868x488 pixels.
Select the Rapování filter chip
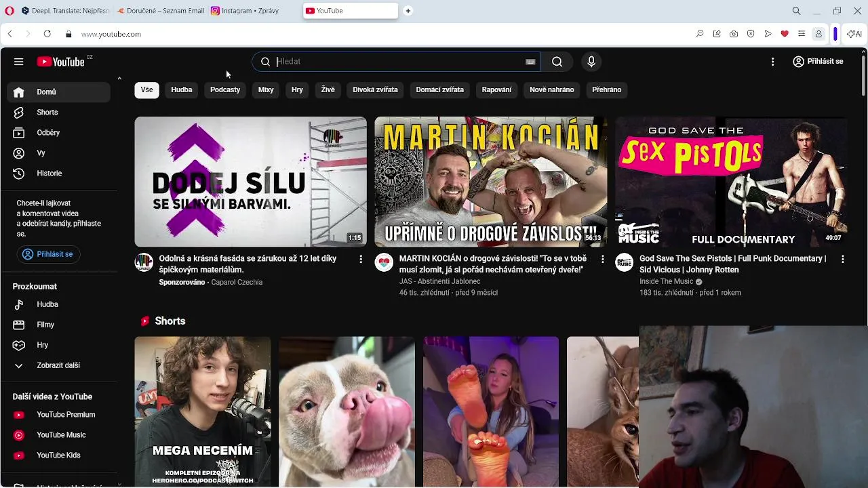coord(497,89)
